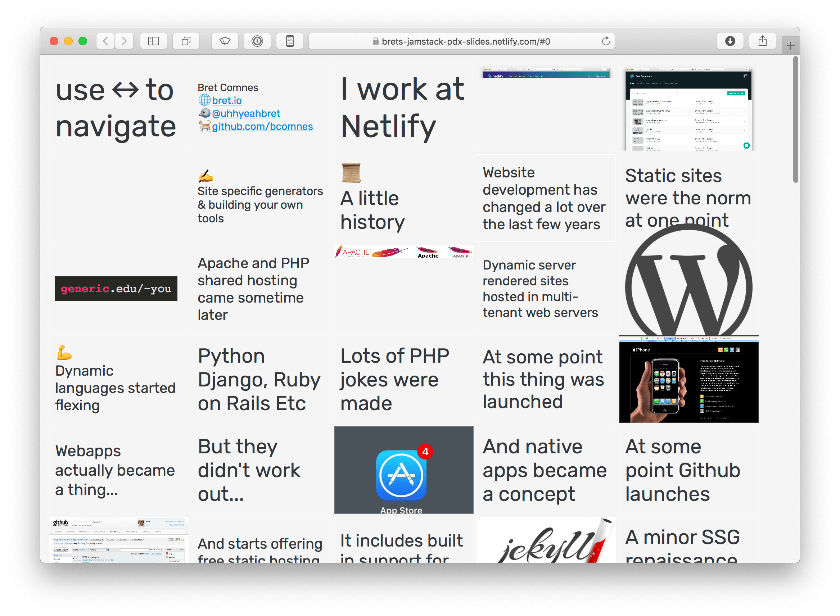Click the lock icon in address bar
Viewport: 840px width, 616px height.
[376, 41]
